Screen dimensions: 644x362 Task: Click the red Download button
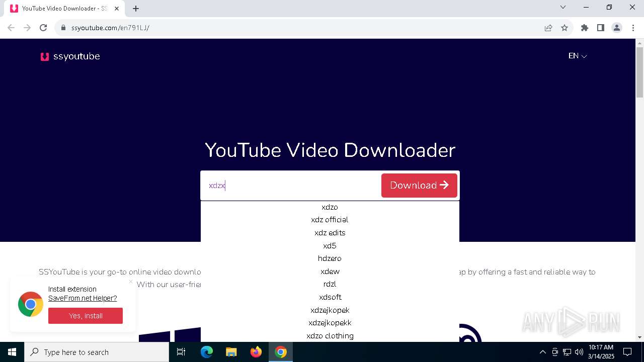click(x=419, y=186)
